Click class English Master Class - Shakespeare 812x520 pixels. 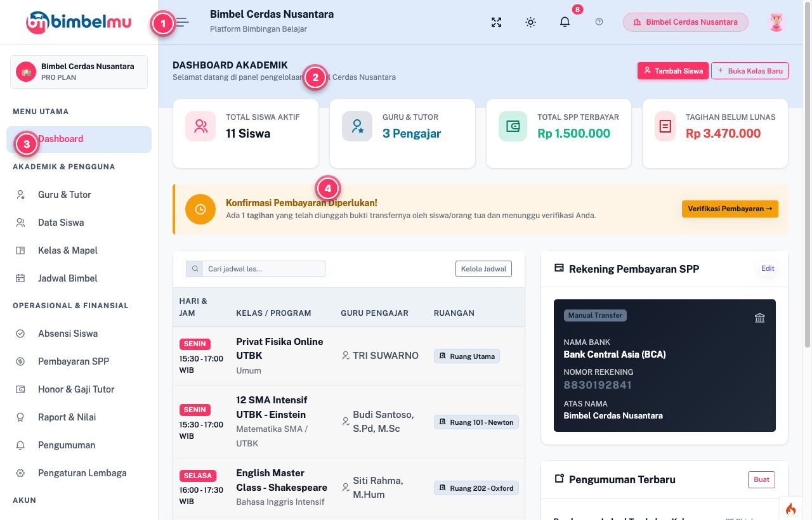(282, 480)
